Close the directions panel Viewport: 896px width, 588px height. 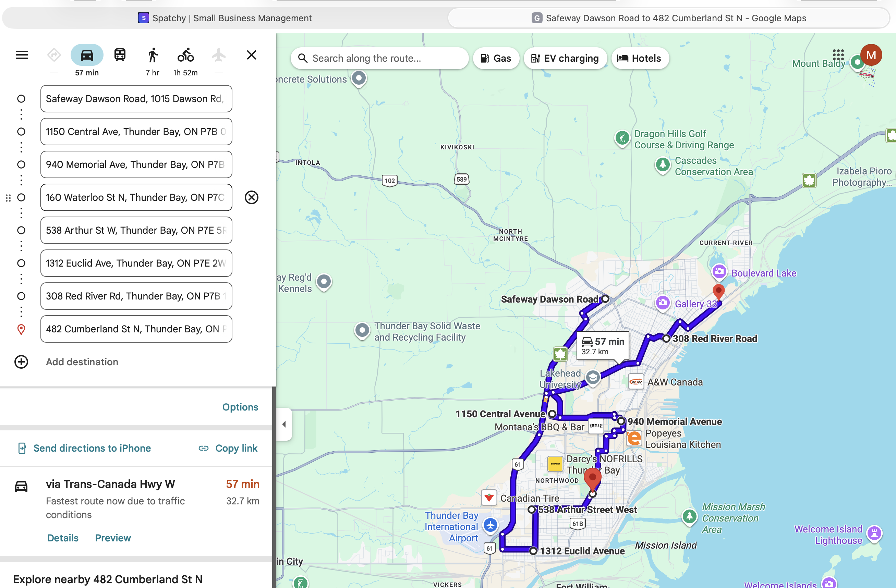[x=252, y=55]
